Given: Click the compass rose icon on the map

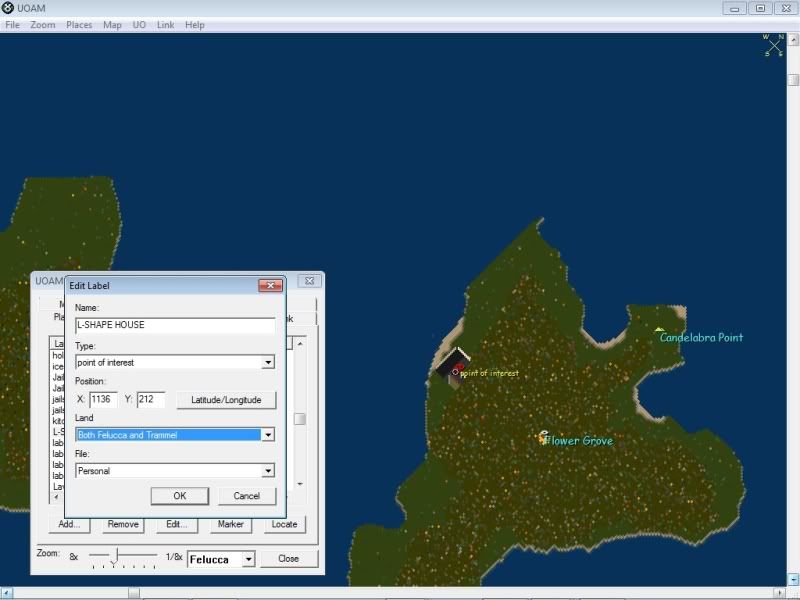Looking at the screenshot, I should coord(774,45).
